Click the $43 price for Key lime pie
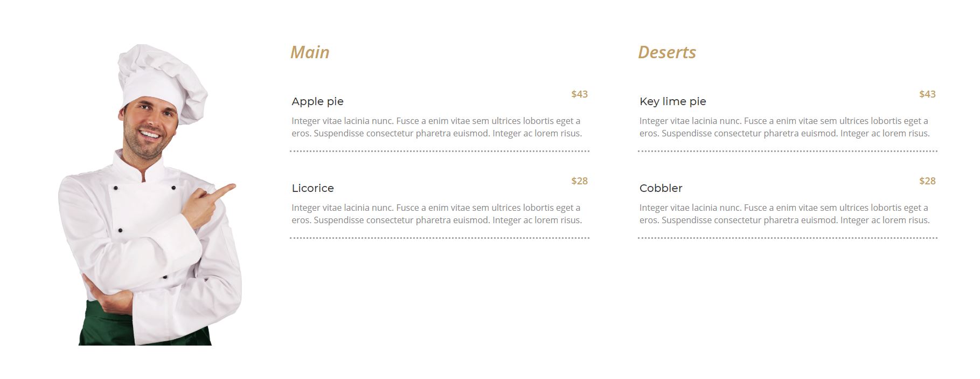Image resolution: width=980 pixels, height=379 pixels. 927,94
